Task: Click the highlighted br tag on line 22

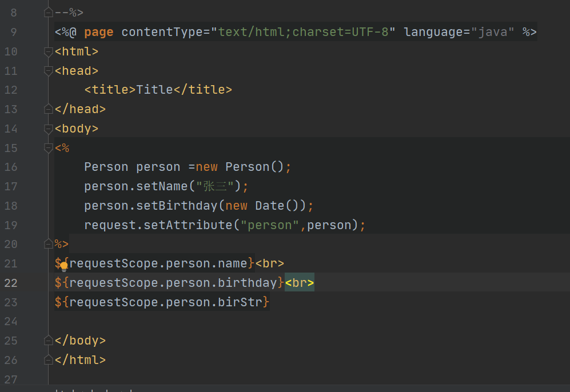Action: tap(300, 283)
